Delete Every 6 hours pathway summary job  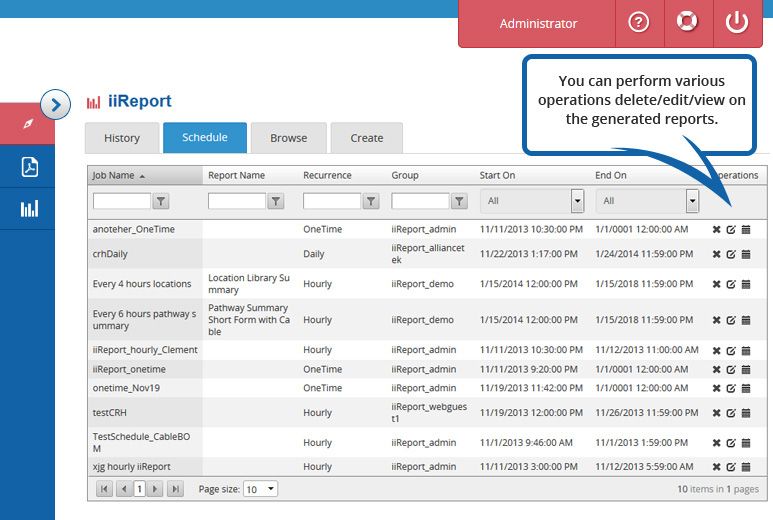[x=716, y=320]
